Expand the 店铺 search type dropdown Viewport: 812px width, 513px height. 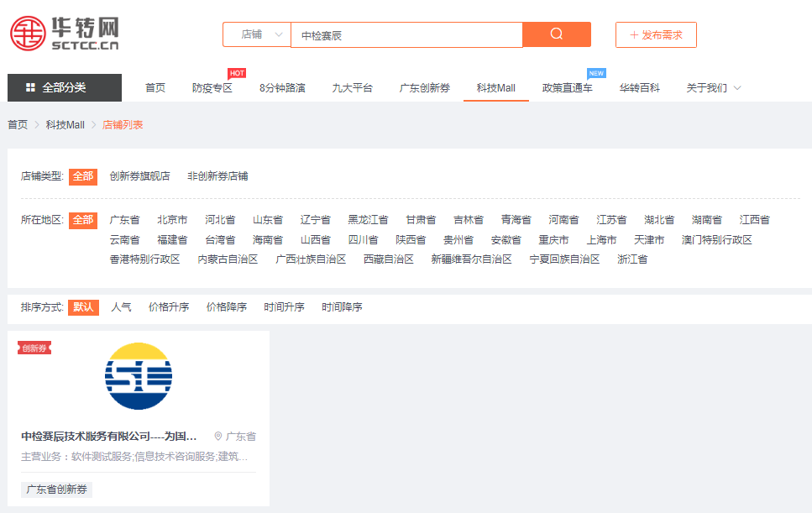point(256,34)
